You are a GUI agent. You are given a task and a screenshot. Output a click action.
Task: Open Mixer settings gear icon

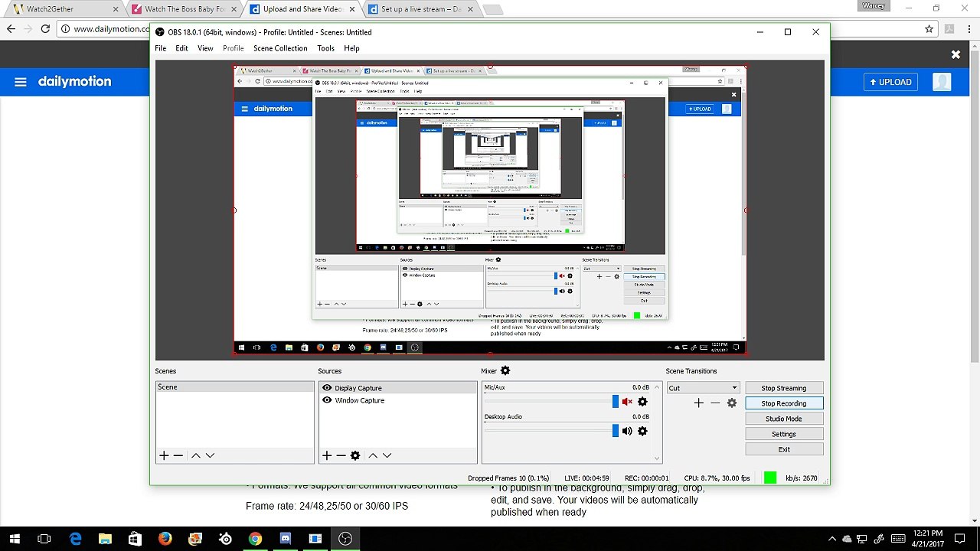click(505, 371)
